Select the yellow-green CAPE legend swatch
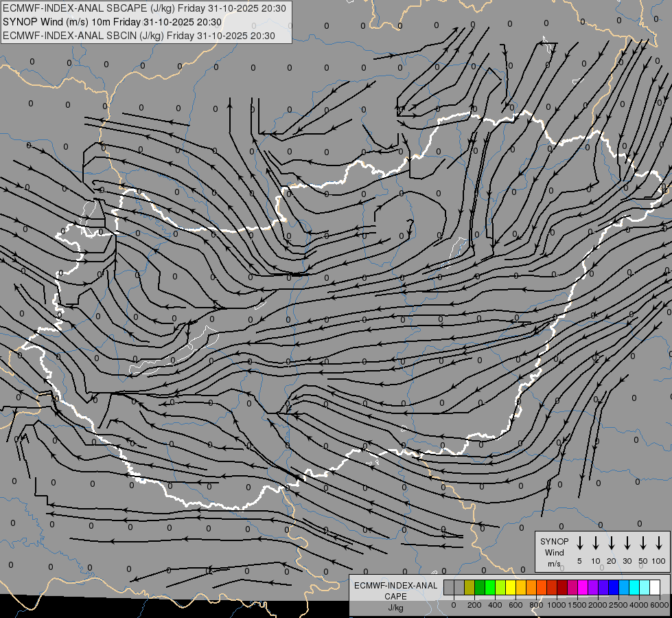The height and width of the screenshot is (618, 672). coord(500,587)
